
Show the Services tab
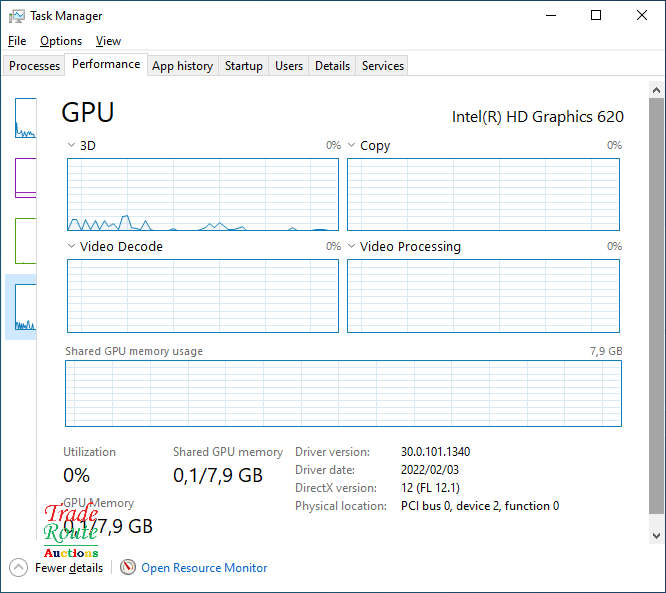pos(383,66)
